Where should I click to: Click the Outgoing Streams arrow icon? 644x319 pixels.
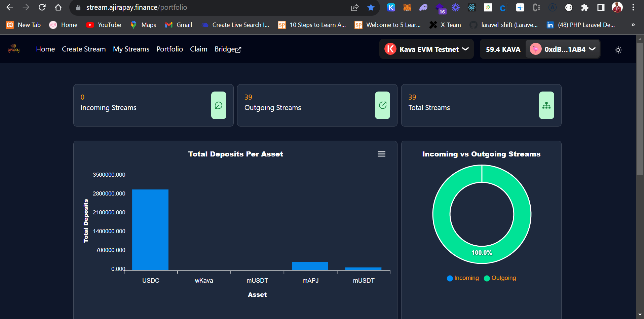click(x=382, y=105)
